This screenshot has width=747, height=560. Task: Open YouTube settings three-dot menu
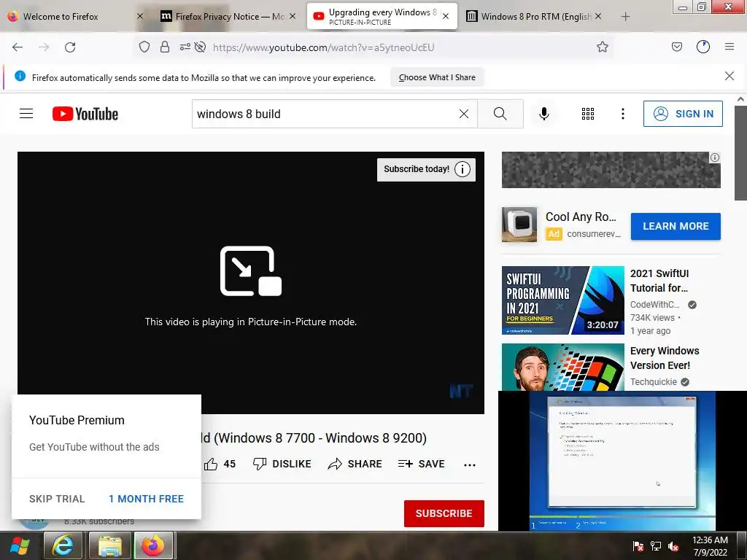point(623,114)
